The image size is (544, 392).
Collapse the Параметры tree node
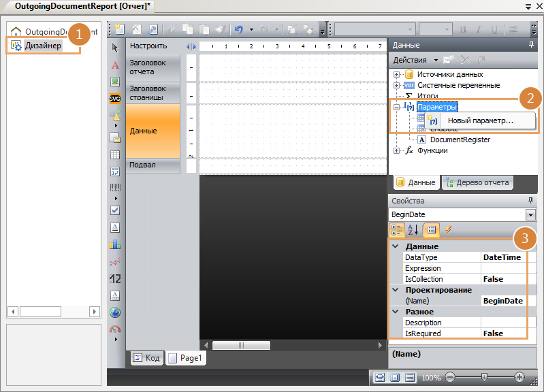pyautogui.click(x=396, y=107)
